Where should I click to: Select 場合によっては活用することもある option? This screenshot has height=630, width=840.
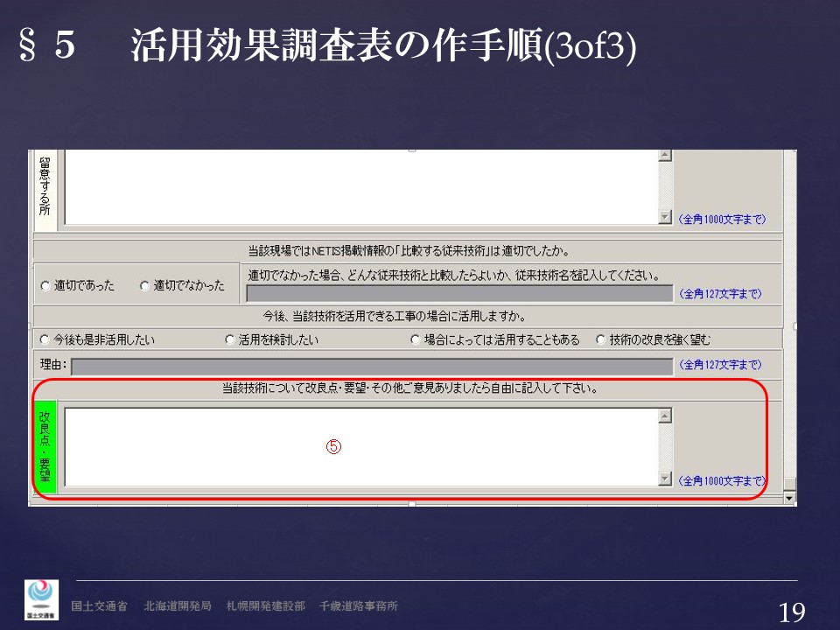pos(415,339)
